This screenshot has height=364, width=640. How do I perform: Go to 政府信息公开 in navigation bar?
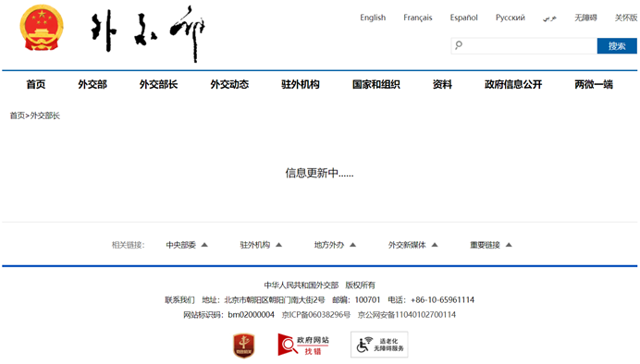(513, 84)
